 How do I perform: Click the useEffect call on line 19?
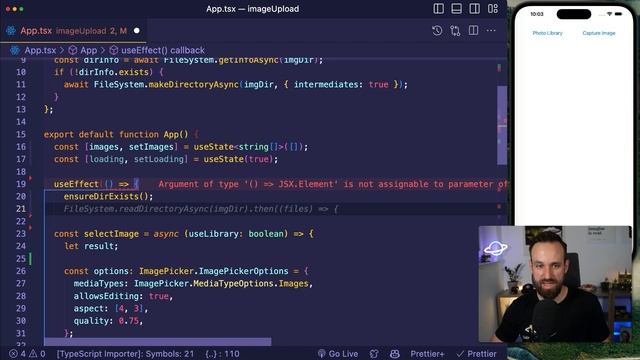(76, 184)
